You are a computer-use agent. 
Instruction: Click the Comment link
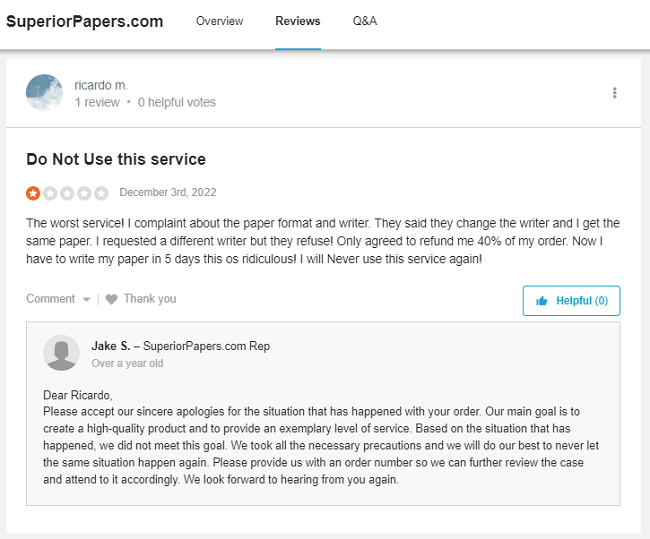(50, 299)
